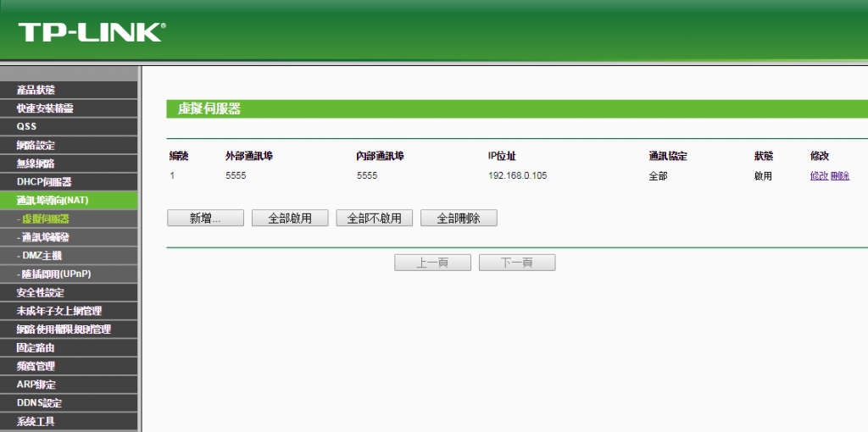Select 通訊埠導向(NAT) menu item
This screenshot has width=868, height=432.
(x=69, y=200)
